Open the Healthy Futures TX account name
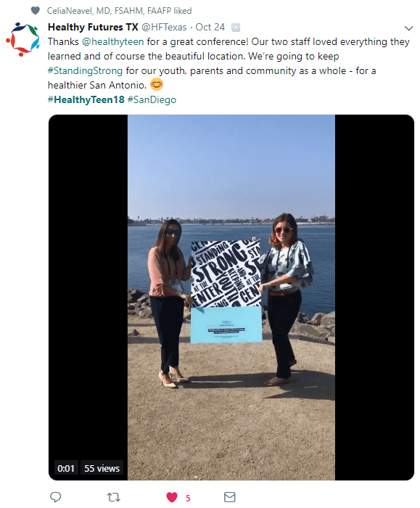420x508 pixels. [93, 27]
